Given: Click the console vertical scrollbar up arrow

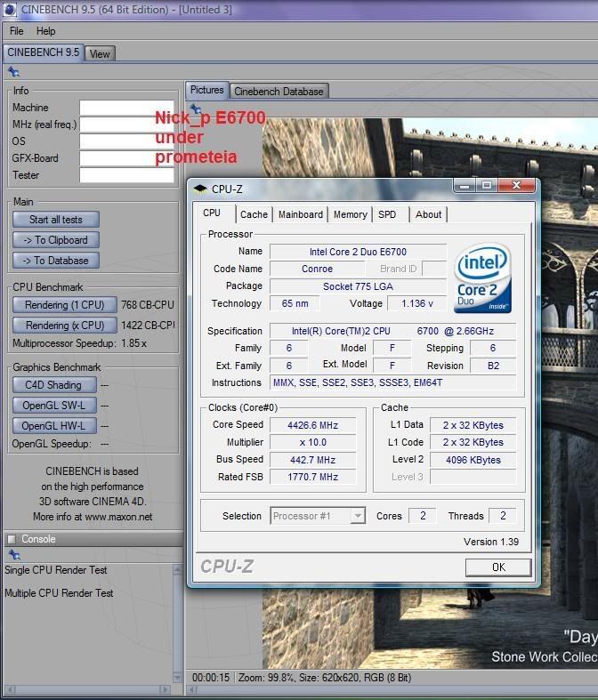Looking at the screenshot, I should 177,569.
